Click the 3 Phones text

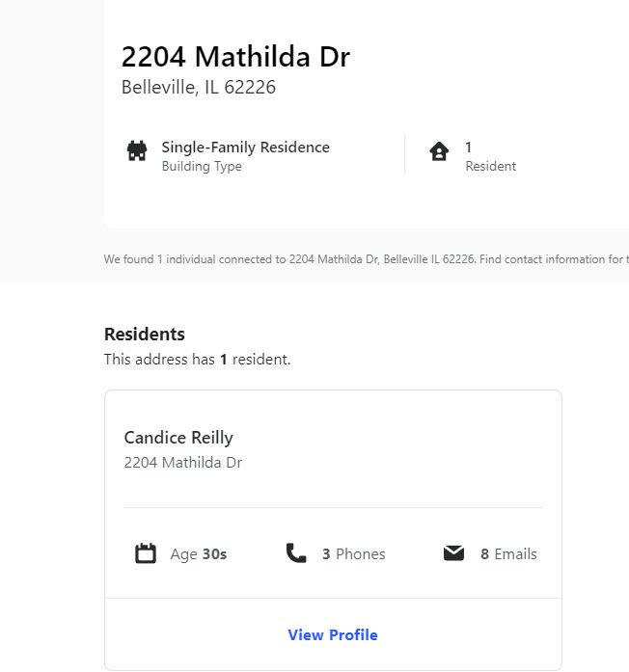click(x=353, y=554)
